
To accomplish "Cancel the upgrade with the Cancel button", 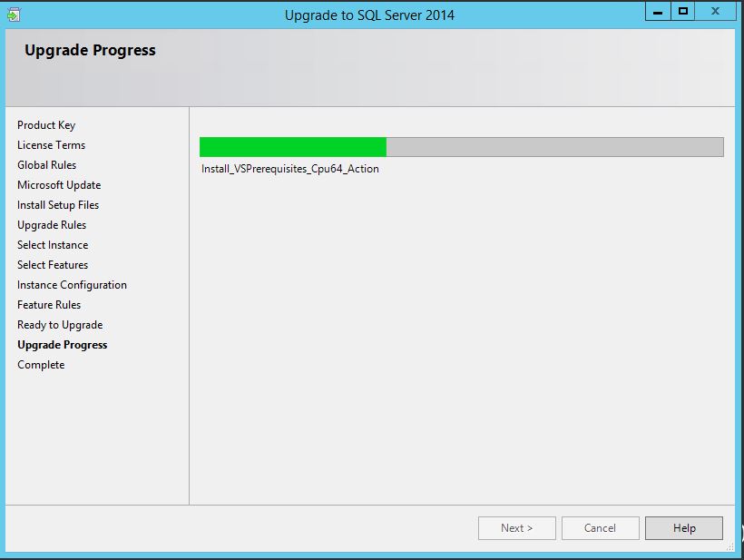I will [600, 528].
